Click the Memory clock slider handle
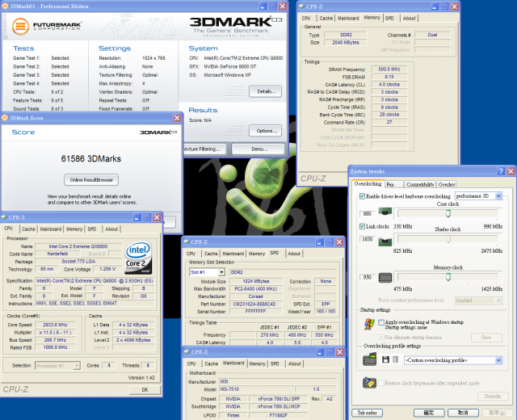This screenshot has height=420, width=517. pos(448,277)
